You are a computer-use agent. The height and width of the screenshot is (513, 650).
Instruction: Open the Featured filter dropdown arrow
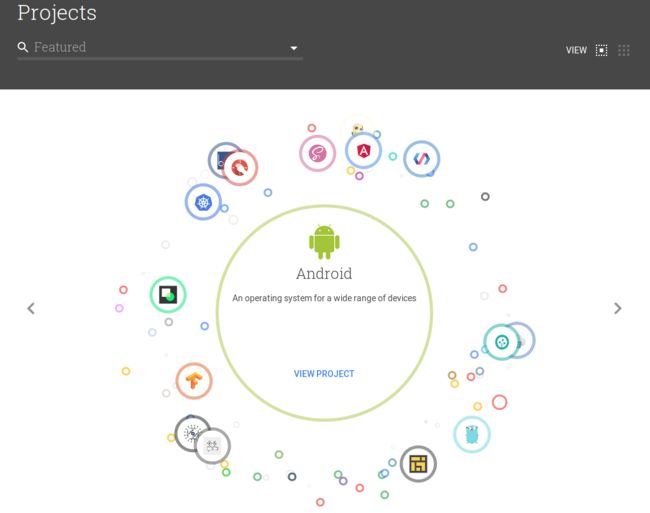(x=293, y=48)
